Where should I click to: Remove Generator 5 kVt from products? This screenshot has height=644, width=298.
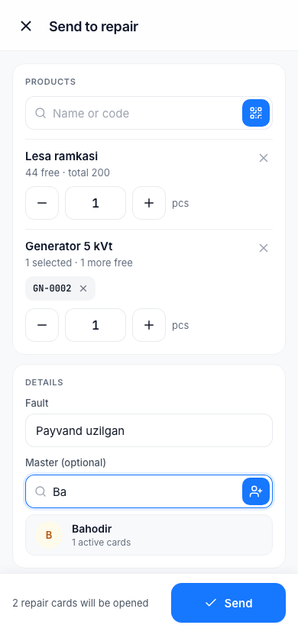point(264,248)
